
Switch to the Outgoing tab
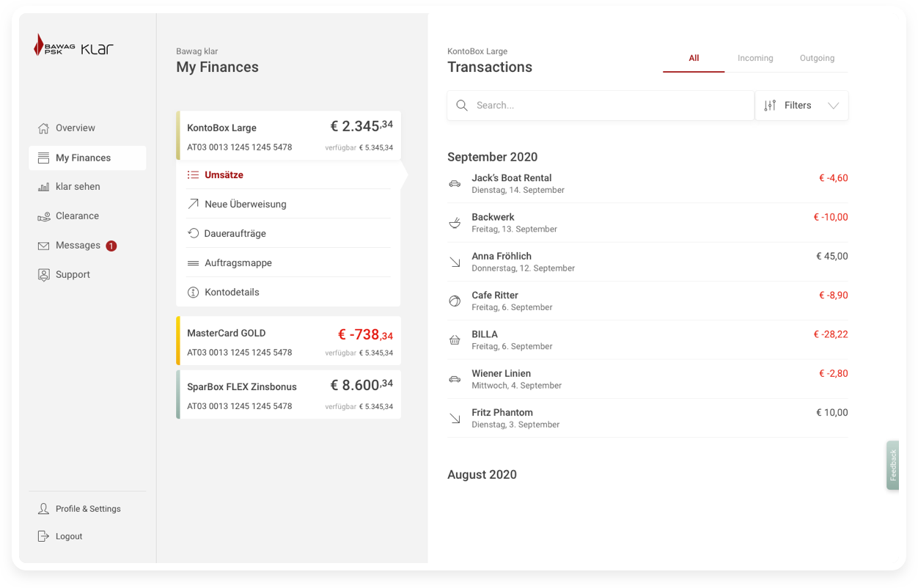click(817, 58)
